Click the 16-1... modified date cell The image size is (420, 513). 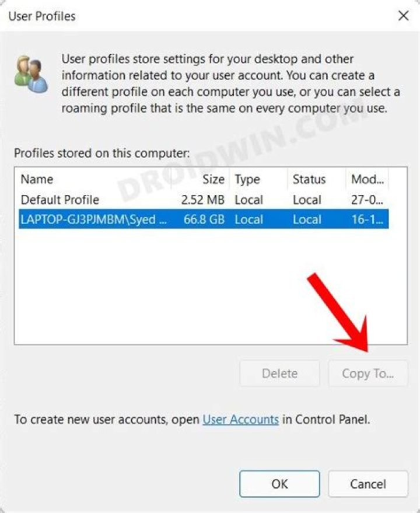coord(367,219)
